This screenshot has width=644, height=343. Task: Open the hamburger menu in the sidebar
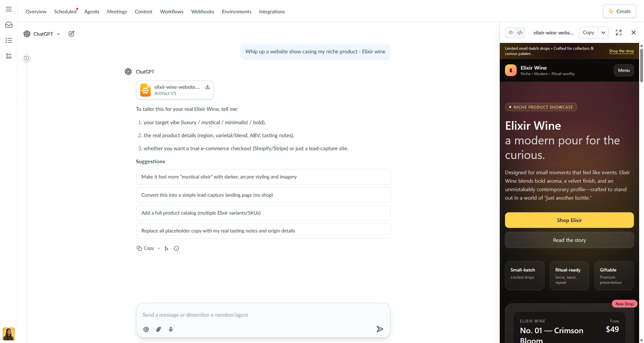click(9, 9)
